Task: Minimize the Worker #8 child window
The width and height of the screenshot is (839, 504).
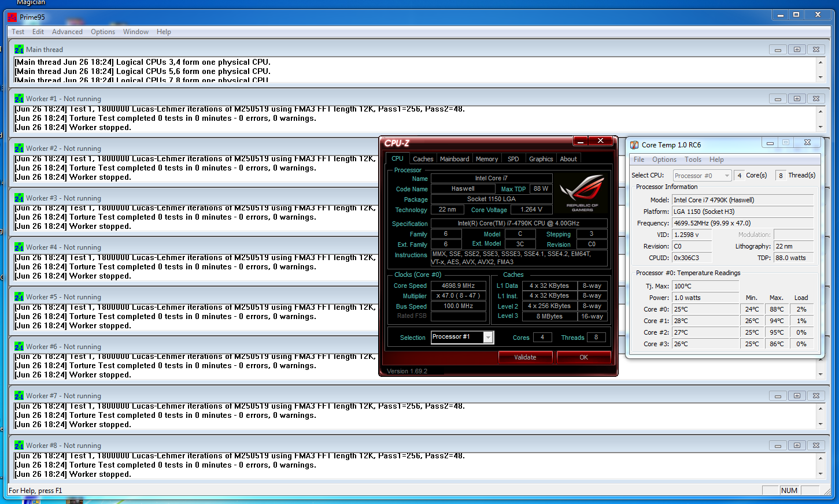Action: point(778,446)
